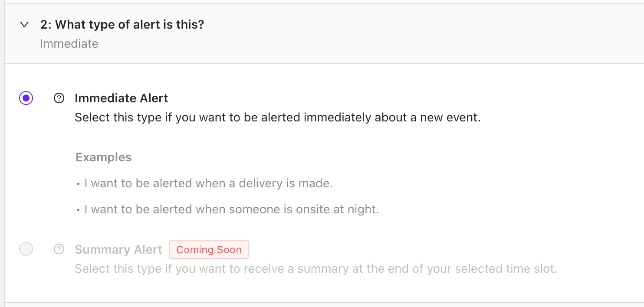Click the Summary Alert description sentence
The width and height of the screenshot is (644, 307).
click(315, 269)
